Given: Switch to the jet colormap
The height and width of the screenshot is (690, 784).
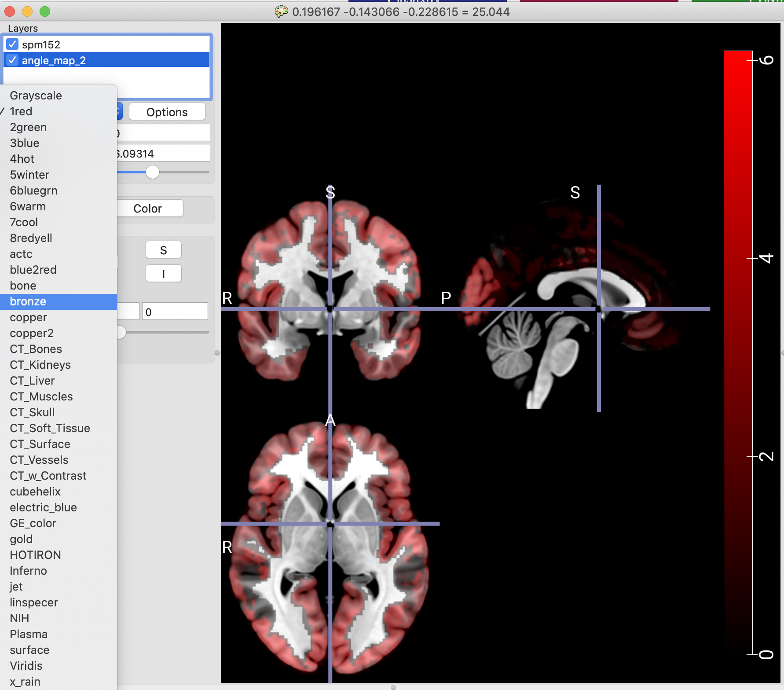Looking at the screenshot, I should (x=16, y=587).
